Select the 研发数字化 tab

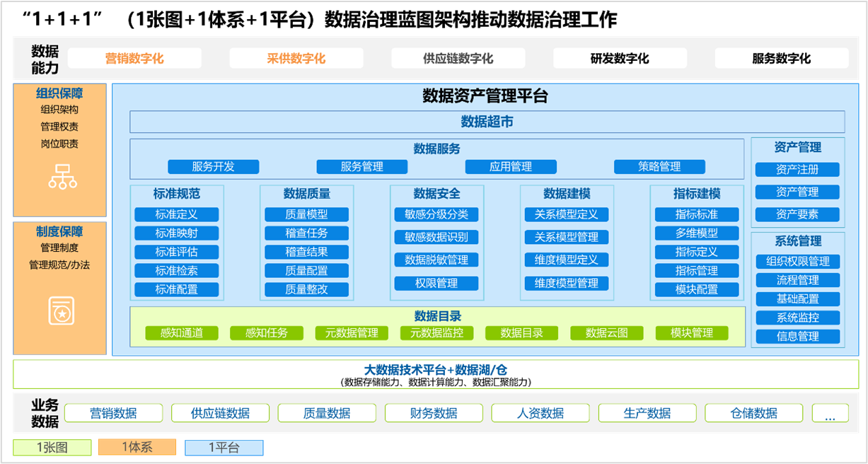pos(620,59)
